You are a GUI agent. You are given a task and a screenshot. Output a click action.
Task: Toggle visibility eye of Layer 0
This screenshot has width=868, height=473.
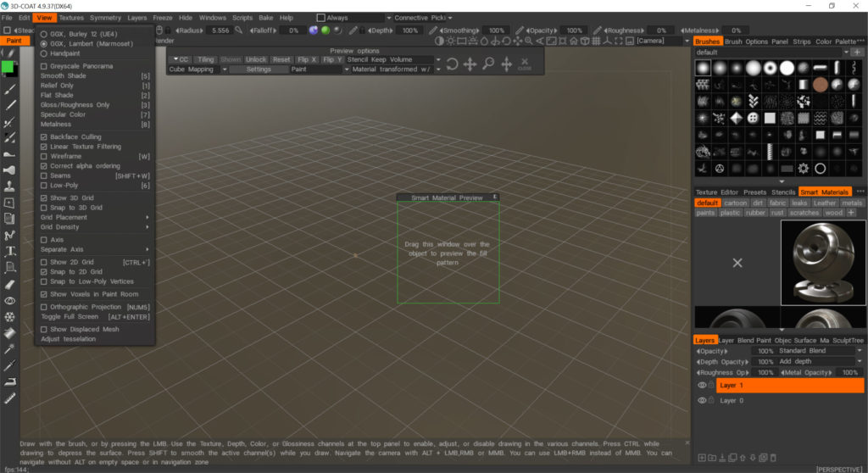(701, 400)
